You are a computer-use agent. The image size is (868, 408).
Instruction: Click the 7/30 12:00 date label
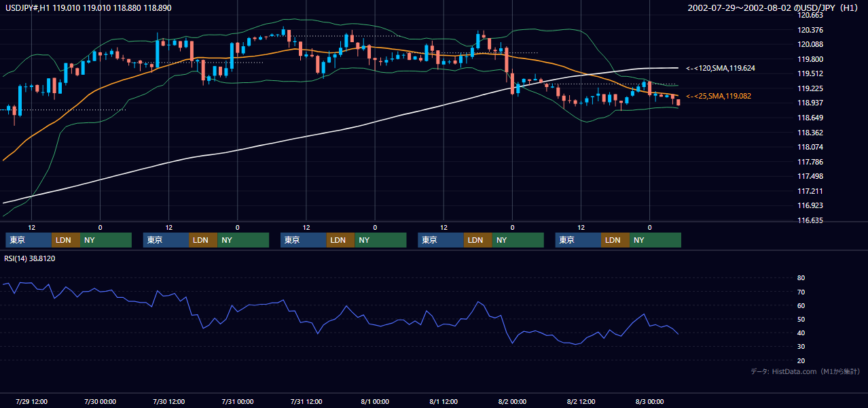point(168,401)
